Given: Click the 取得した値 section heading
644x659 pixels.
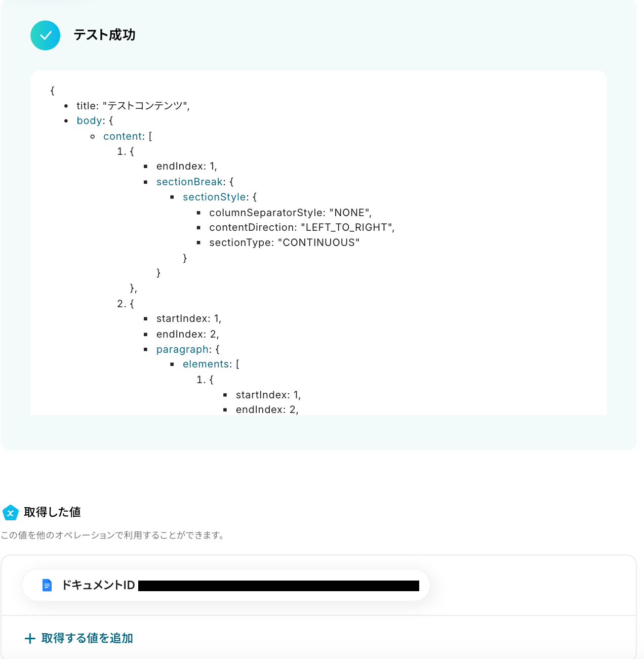Looking at the screenshot, I should click(x=52, y=512).
